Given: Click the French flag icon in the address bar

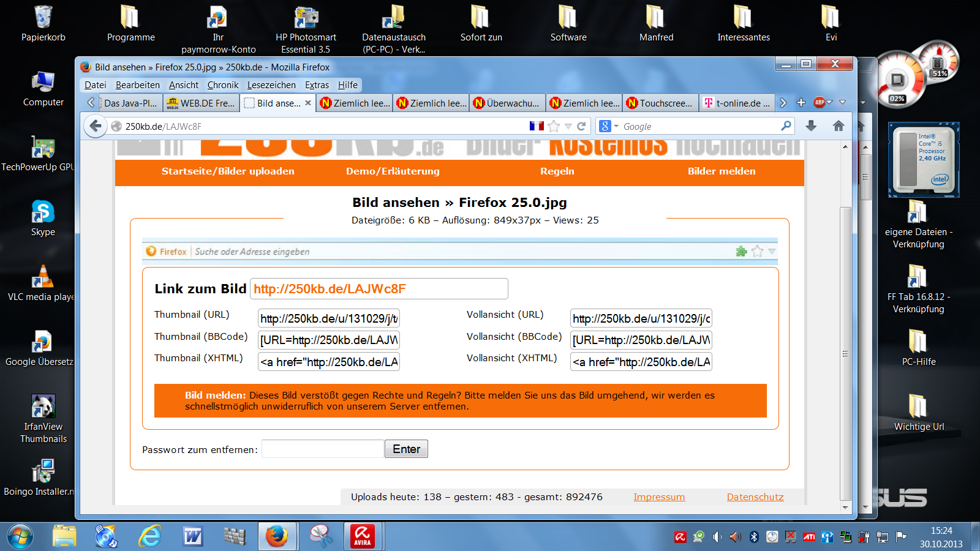Looking at the screenshot, I should (x=537, y=126).
